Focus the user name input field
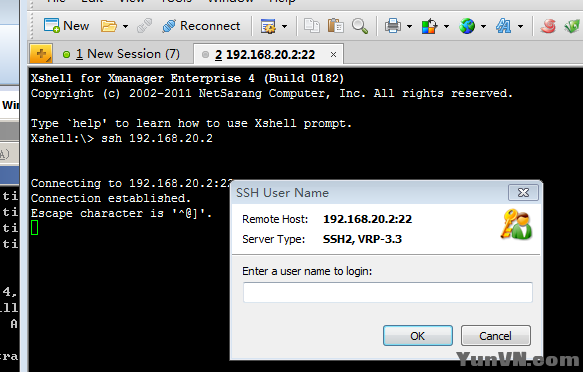The height and width of the screenshot is (372, 583). (387, 292)
